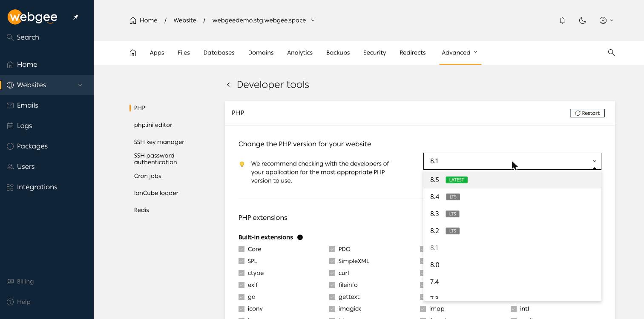Toggle the SPL extension checkbox
Viewport: 644px width, 319px height.
(x=241, y=261)
